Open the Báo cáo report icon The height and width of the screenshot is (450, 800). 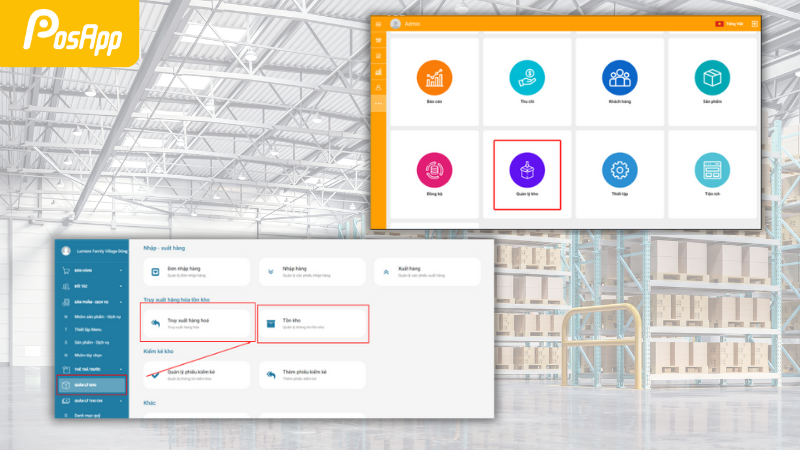tap(434, 78)
